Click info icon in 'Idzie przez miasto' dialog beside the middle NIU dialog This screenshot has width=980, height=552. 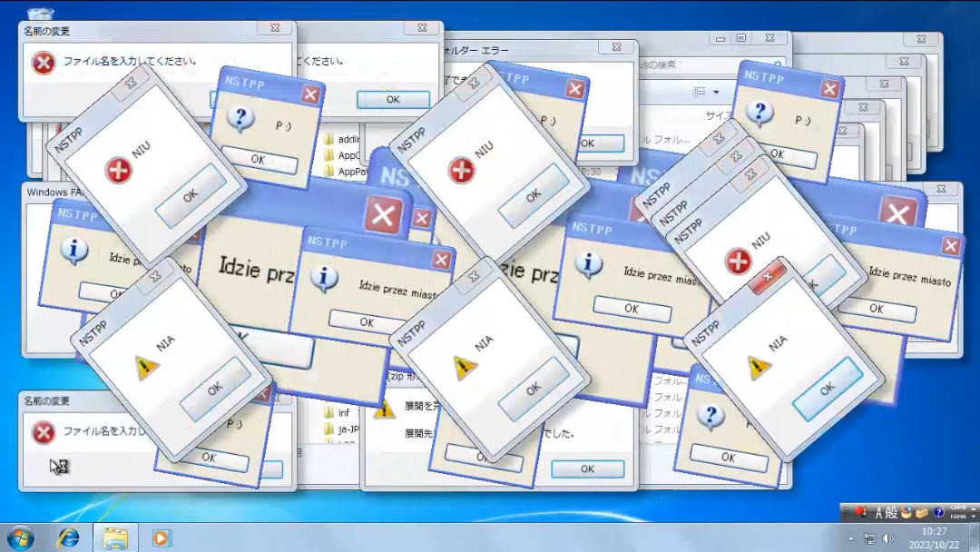[x=324, y=279]
